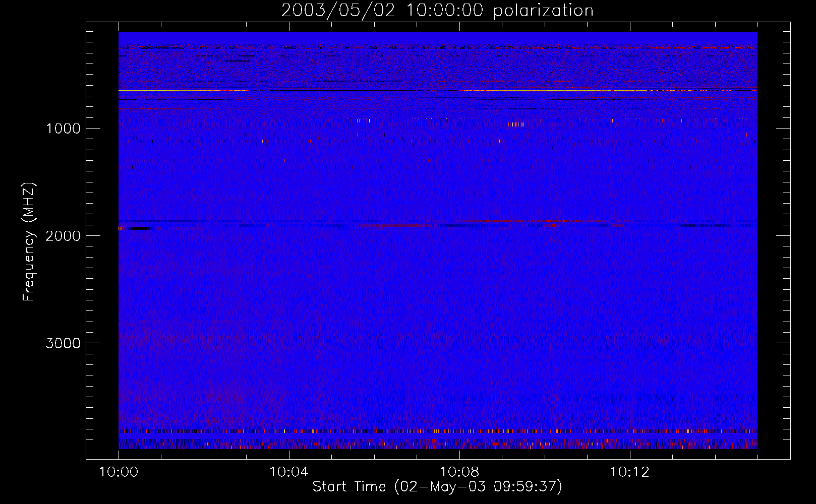Screen dimensions: 816x504
Task: Select the 'Frequency (MHZ)' axis label
Action: 29,242
